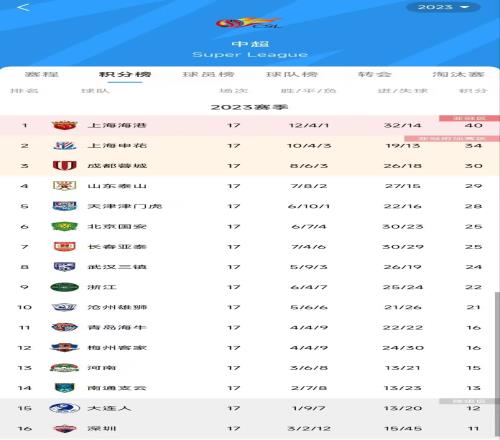Screen dimensions: 500x440
Task: Open the 武汉三镇 team name
Action: [x=117, y=267]
